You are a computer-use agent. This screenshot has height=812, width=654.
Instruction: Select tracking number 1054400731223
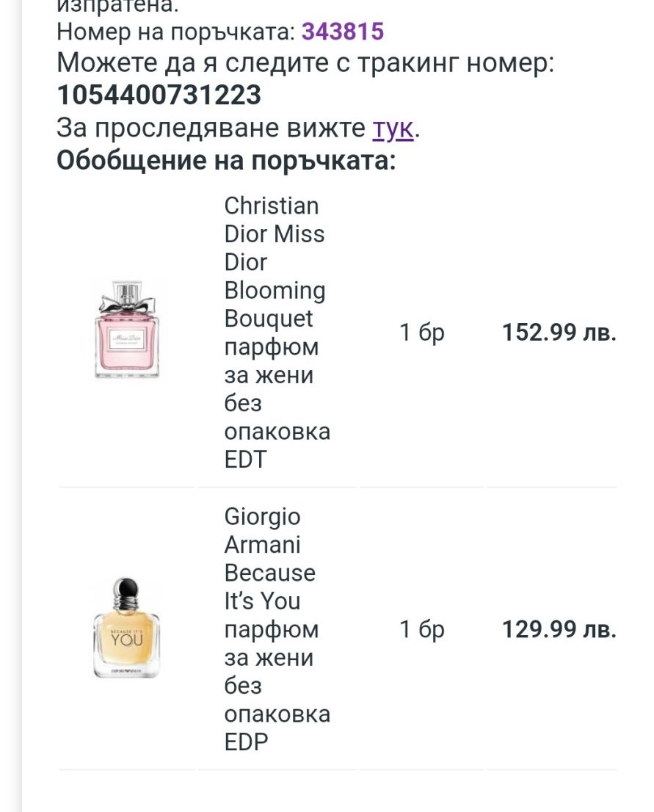coord(159,95)
